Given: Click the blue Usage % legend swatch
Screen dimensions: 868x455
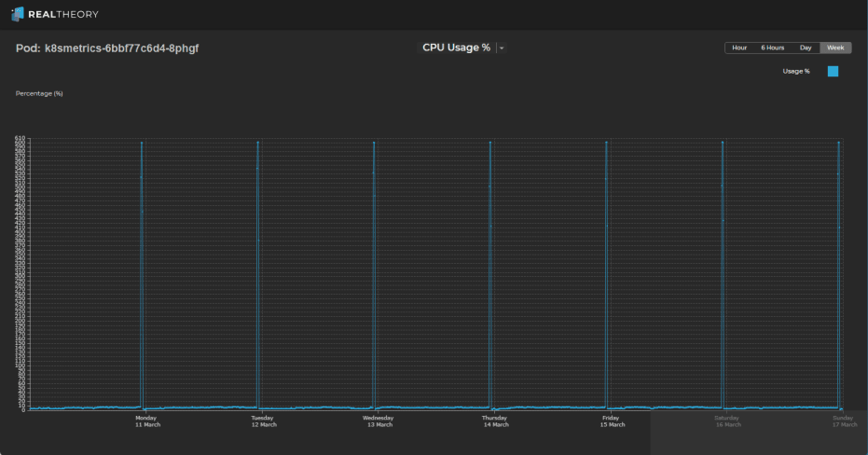Looking at the screenshot, I should tap(833, 72).
